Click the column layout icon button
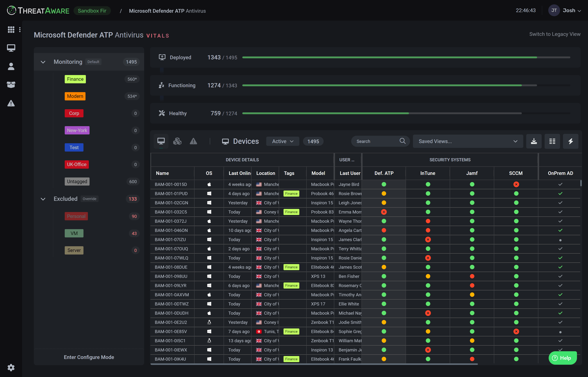 click(x=552, y=141)
